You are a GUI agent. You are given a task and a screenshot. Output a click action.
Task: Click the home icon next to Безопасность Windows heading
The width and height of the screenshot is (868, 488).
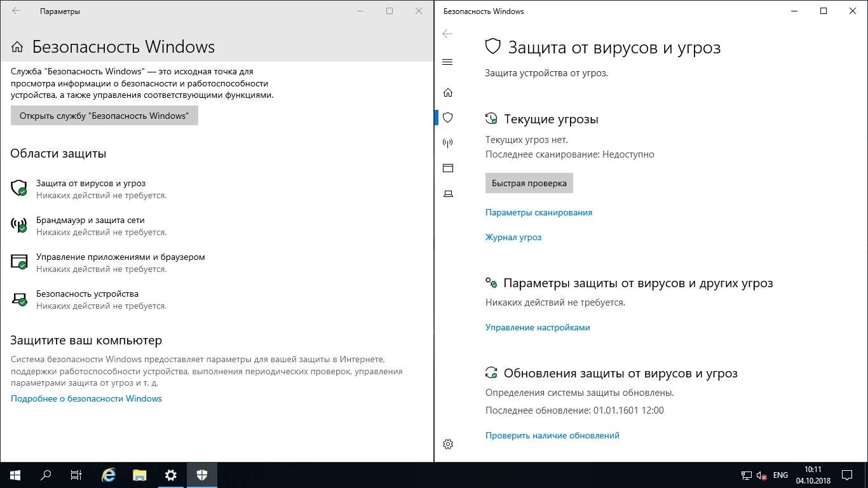18,47
